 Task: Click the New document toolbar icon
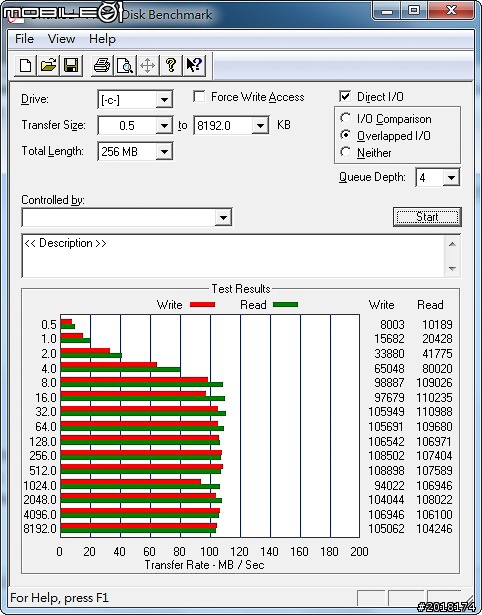[25, 65]
